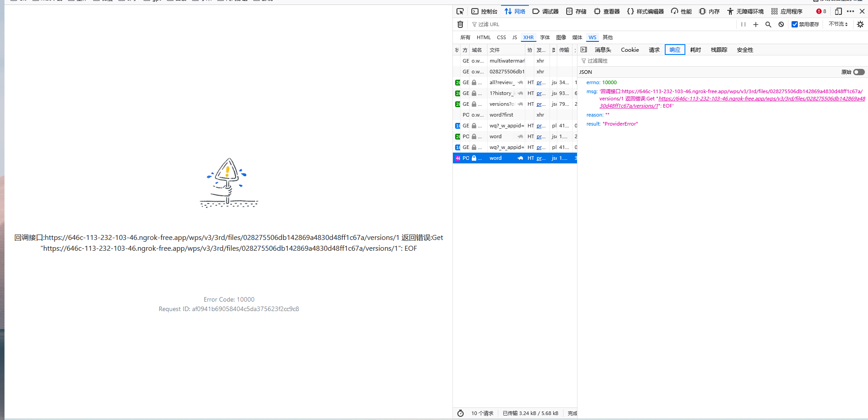Select the all?review_ request row

point(515,82)
